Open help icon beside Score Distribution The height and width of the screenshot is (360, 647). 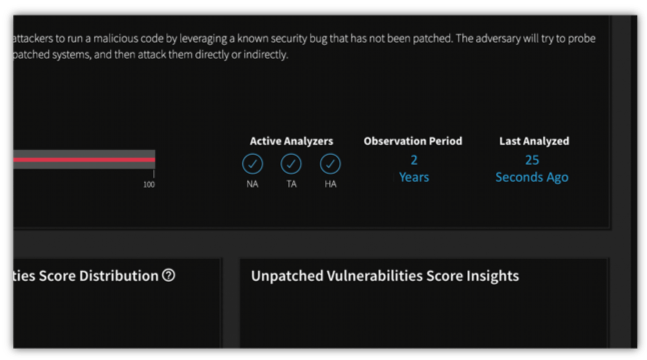pyautogui.click(x=168, y=275)
